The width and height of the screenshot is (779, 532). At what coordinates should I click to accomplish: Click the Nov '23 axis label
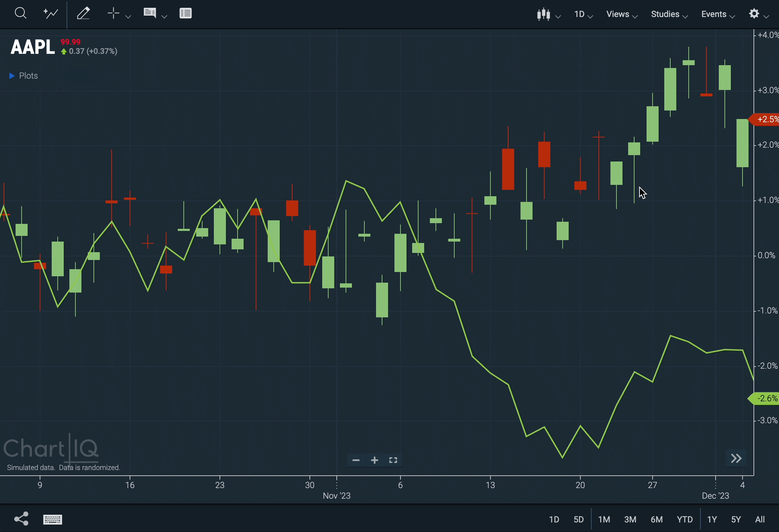[337, 496]
